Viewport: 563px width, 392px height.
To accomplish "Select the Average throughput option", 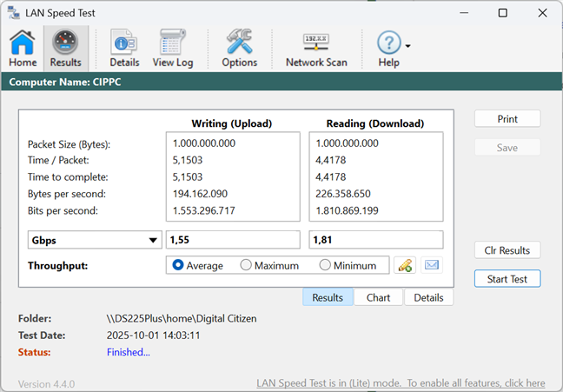I will 178,266.
